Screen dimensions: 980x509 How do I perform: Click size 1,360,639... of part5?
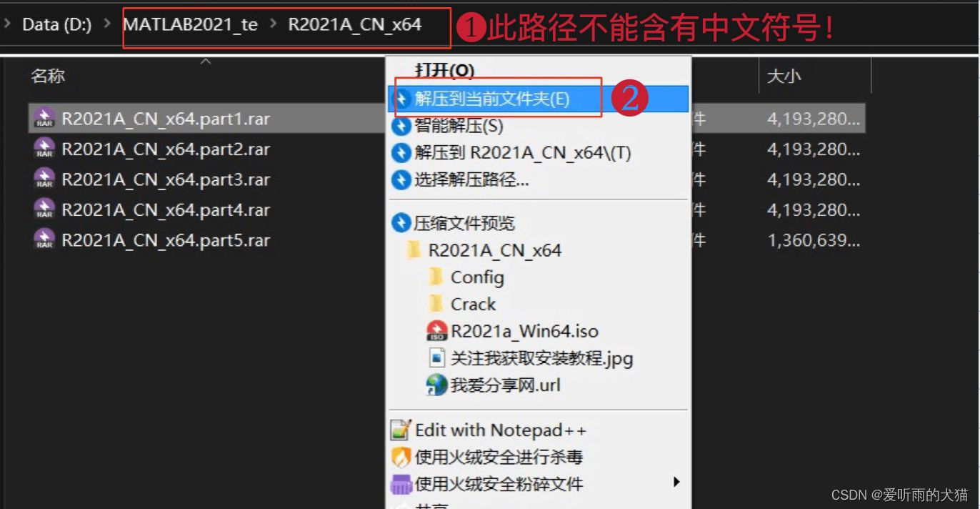click(814, 240)
